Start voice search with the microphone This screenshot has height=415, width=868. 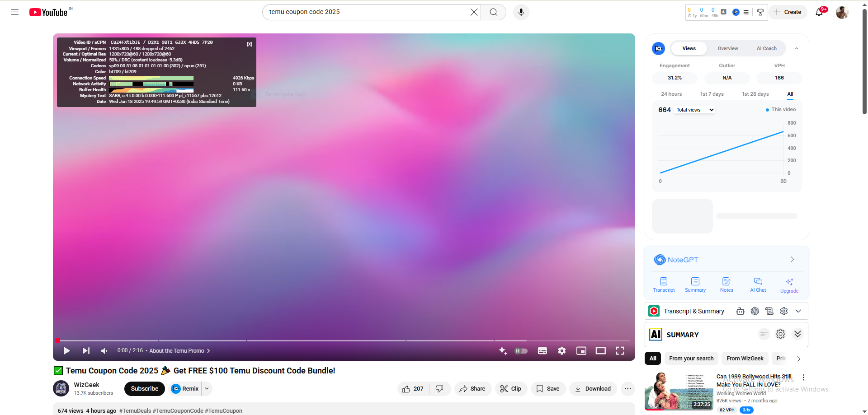(x=521, y=12)
